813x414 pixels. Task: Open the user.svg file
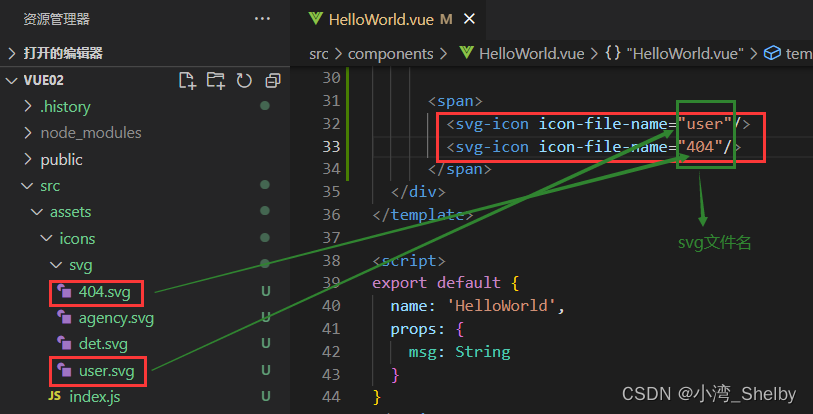tap(108, 371)
